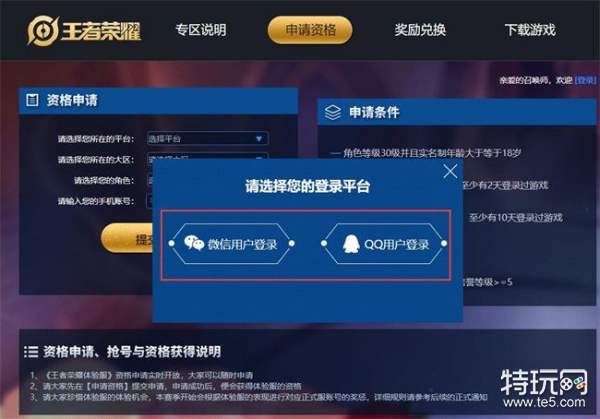Open the 专区说明 tab
The width and height of the screenshot is (600, 419).
[x=201, y=30]
